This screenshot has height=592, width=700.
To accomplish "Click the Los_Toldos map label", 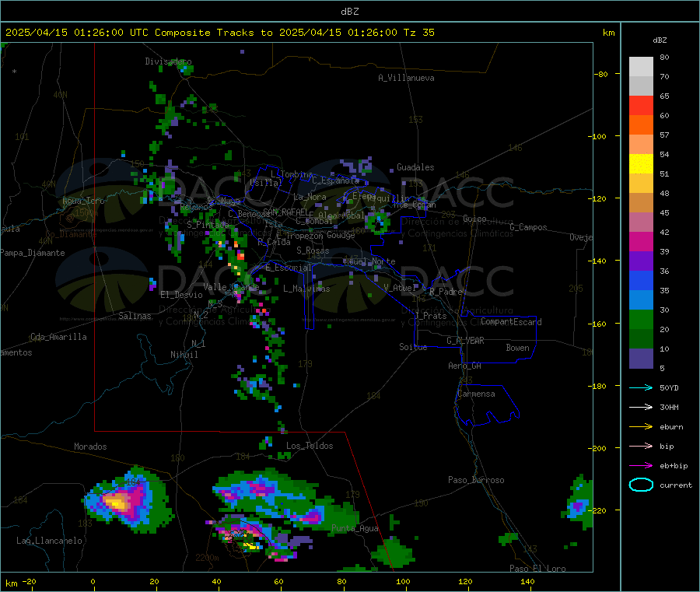I will [x=310, y=446].
